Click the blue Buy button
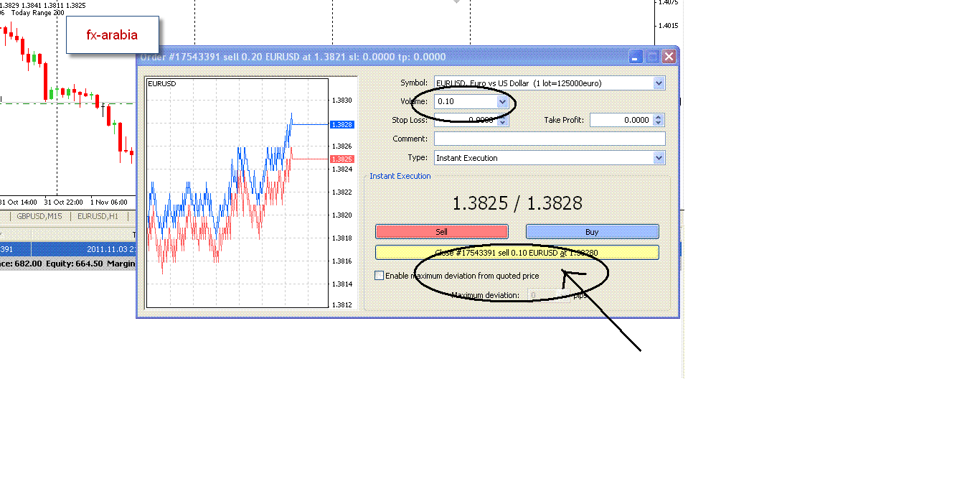Screen dimensions: 980x489 click(592, 232)
